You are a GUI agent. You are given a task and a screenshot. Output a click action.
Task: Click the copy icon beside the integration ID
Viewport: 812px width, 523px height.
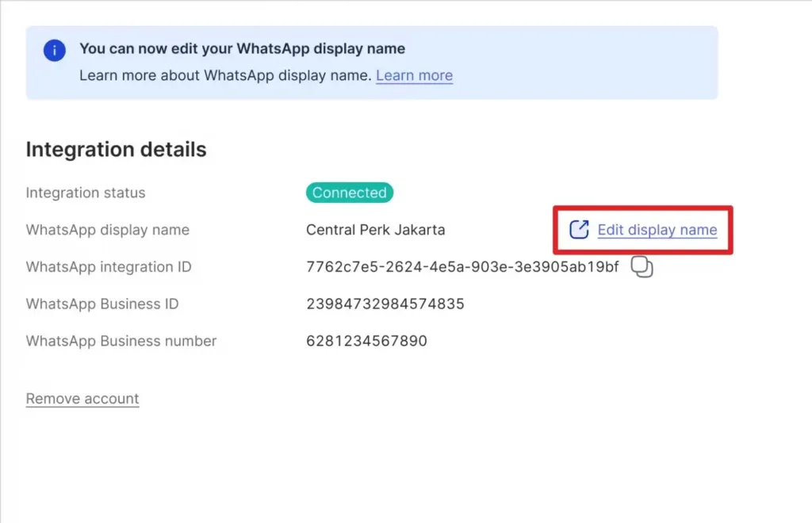tap(642, 267)
